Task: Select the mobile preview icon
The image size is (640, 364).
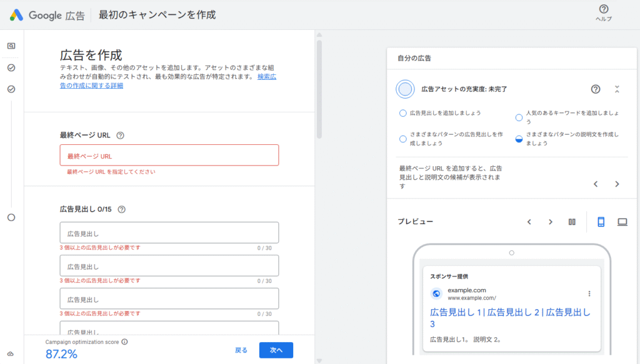Action: click(x=601, y=221)
